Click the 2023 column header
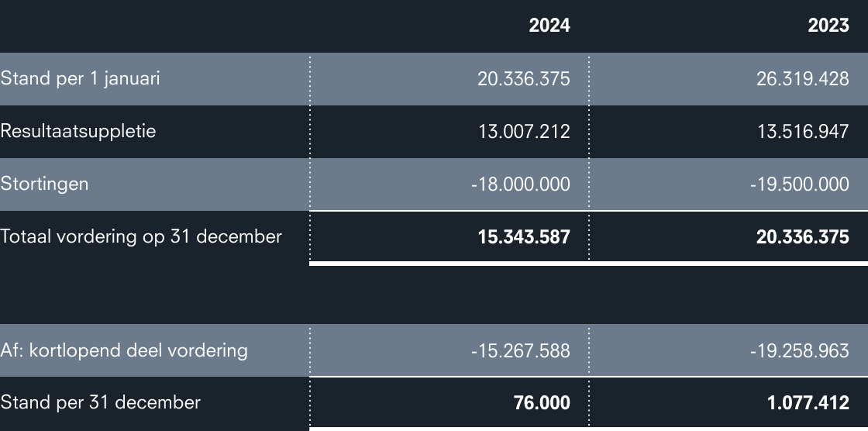Screen dimensions: 868x431 [828, 26]
